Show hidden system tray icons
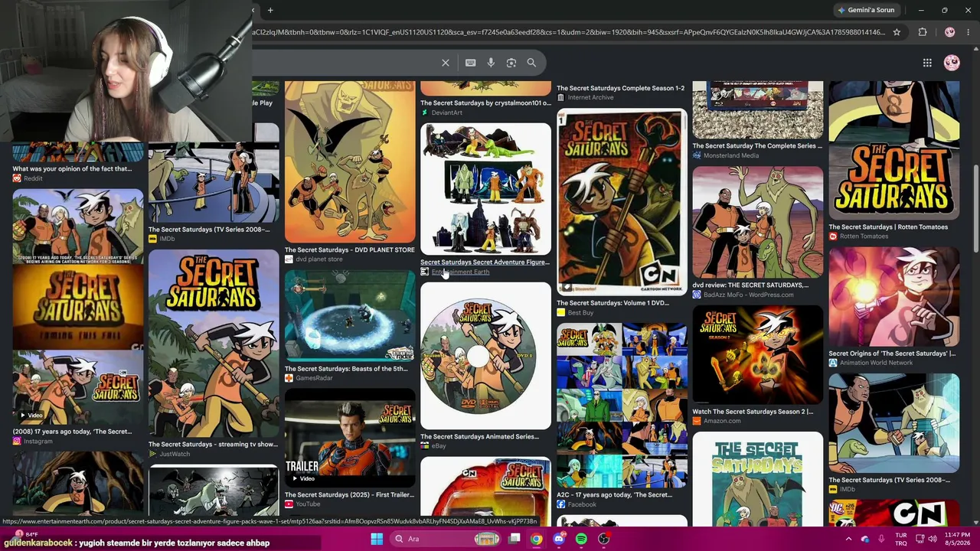The image size is (980, 551). 848,539
